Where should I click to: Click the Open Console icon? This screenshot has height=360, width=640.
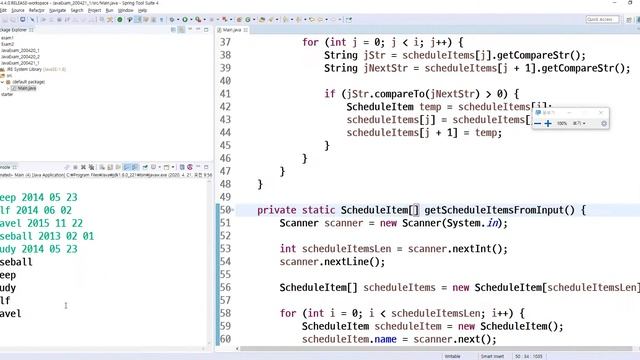(x=166, y=167)
